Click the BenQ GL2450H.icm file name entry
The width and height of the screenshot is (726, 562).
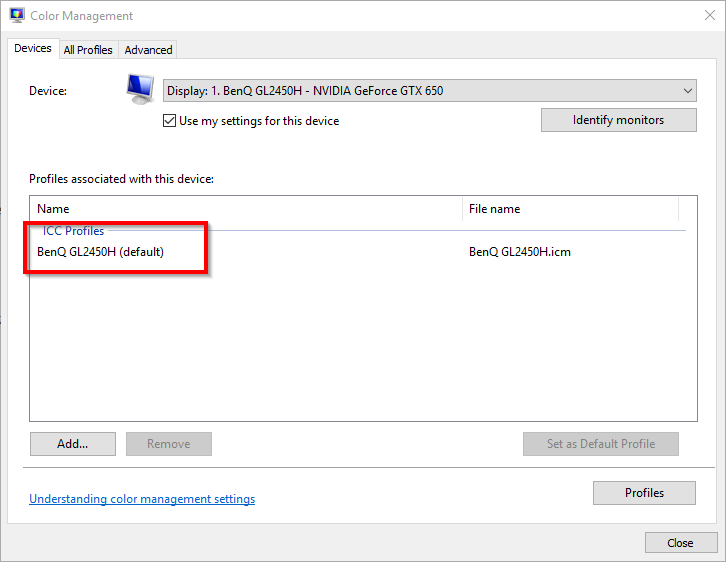(519, 252)
